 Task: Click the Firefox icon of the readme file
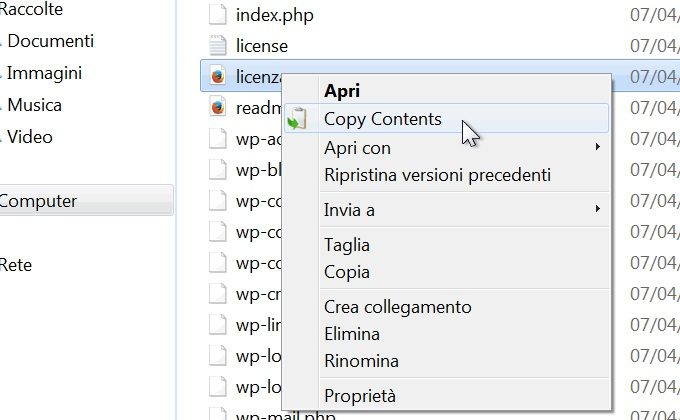[x=218, y=108]
